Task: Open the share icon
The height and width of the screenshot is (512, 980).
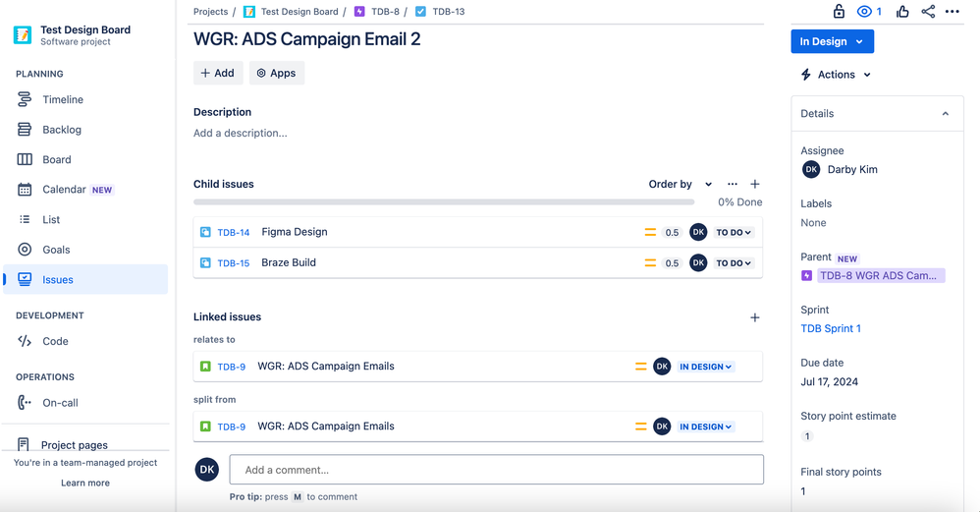Action: pyautogui.click(x=928, y=11)
